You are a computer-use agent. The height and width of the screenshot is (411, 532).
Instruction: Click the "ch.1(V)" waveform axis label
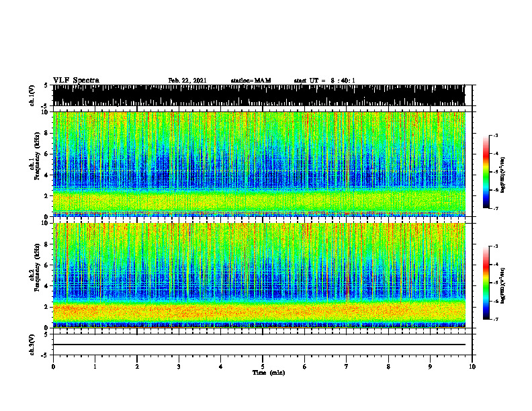pyautogui.click(x=32, y=95)
